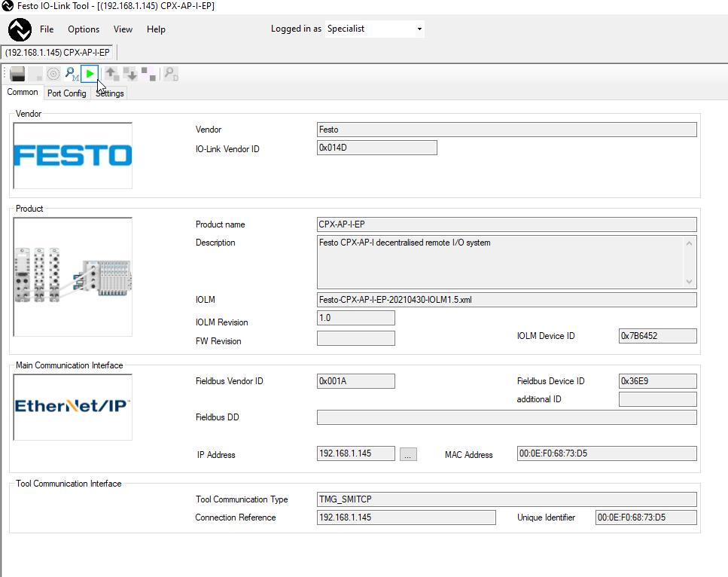728x577 pixels.
Task: Click the greyed blank icon next to device icon
Action: [35, 74]
